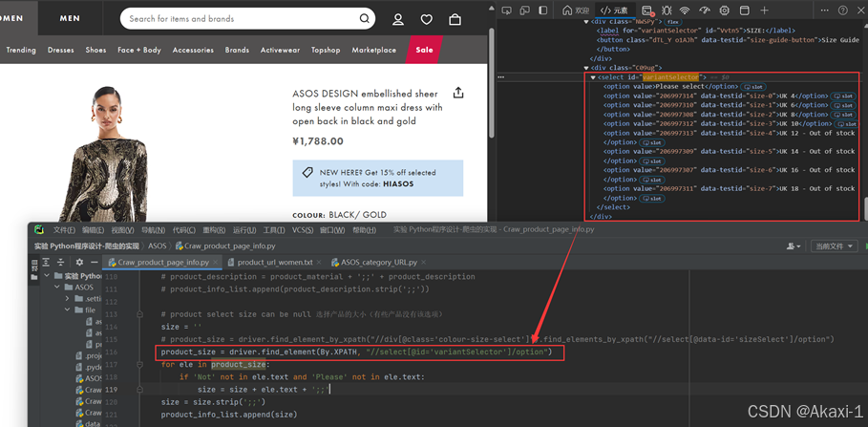Collapse the ASOS folder in project tree
Image resolution: width=868 pixels, height=427 pixels.
click(x=57, y=288)
